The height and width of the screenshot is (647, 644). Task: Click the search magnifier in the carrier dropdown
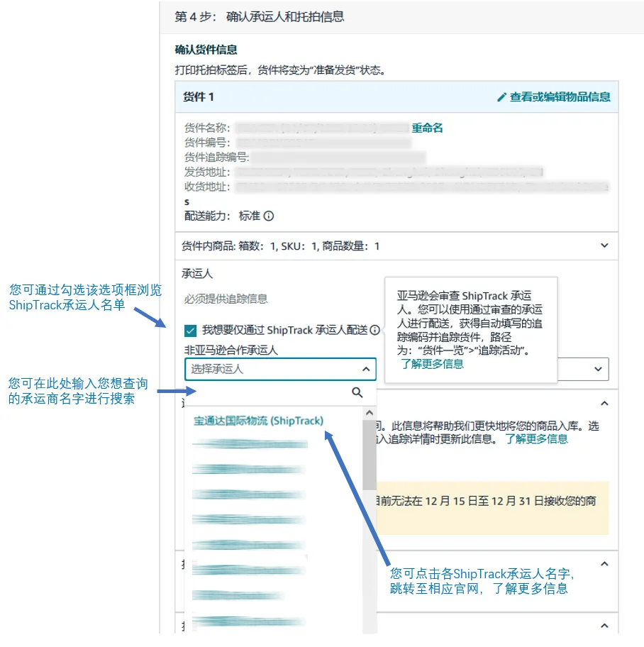point(356,392)
